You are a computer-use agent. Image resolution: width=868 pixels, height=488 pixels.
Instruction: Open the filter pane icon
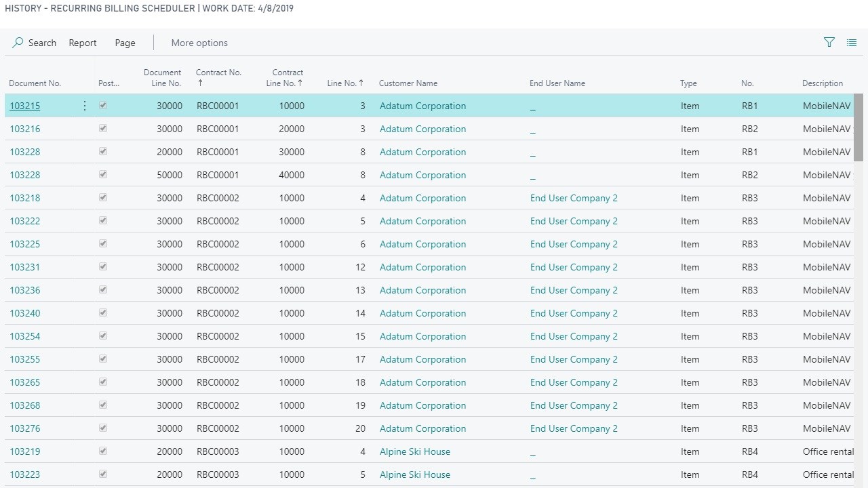pos(829,42)
